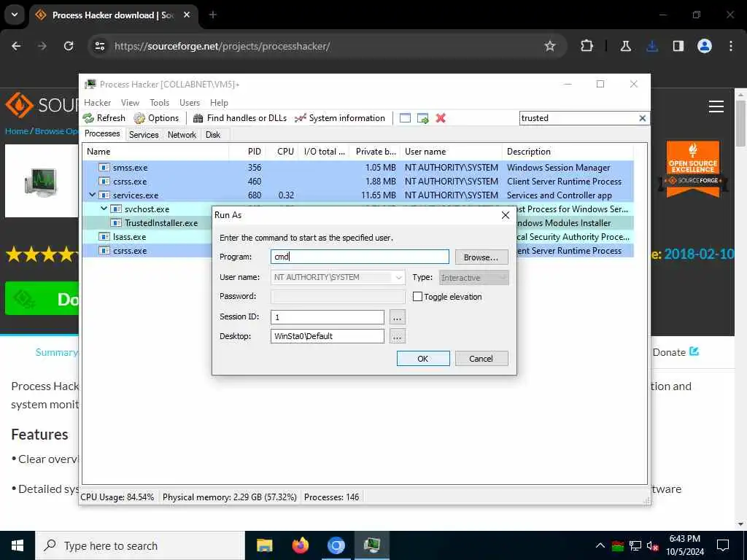
Task: Open Chrome extensions puzzle icon
Action: pos(587,46)
